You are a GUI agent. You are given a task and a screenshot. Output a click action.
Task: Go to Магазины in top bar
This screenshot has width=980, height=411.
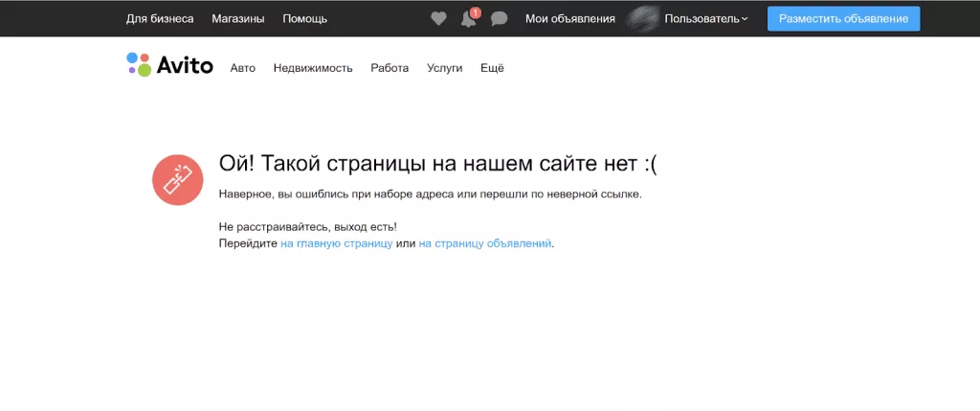point(238,18)
